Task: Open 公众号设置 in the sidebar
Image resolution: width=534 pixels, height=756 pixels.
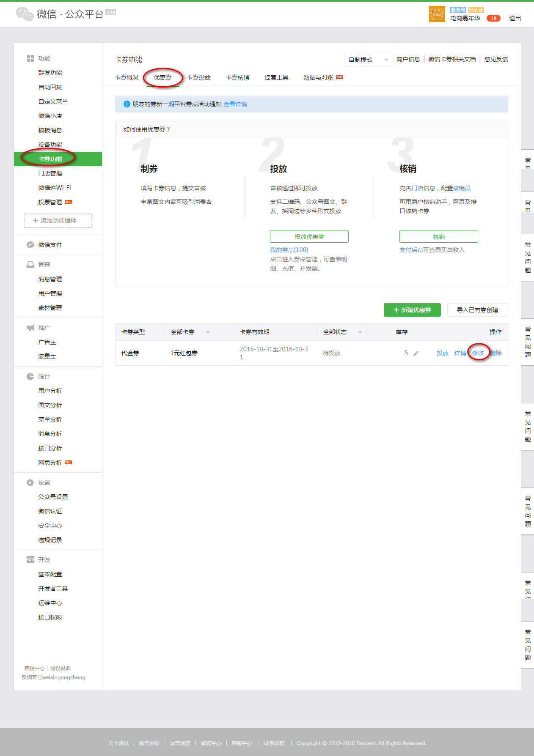Action: coord(53,497)
